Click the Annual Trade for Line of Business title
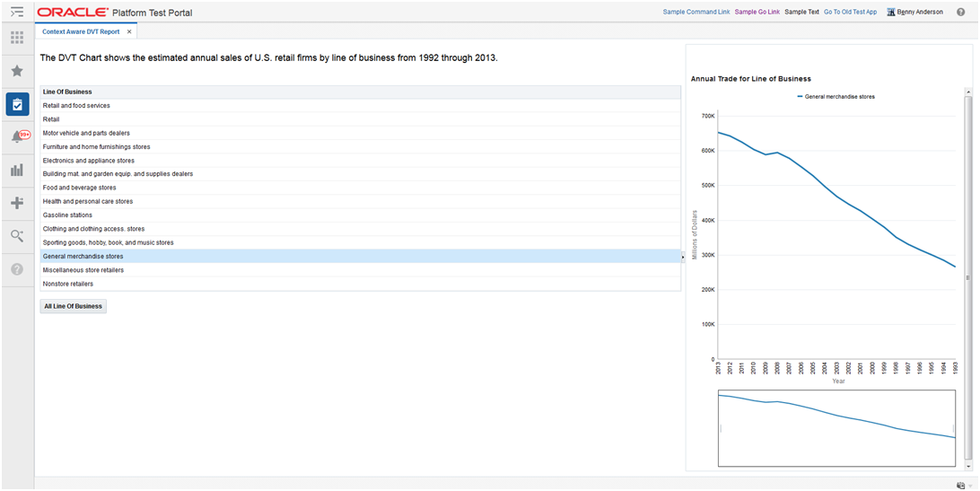The width and height of the screenshot is (980, 491). click(750, 79)
